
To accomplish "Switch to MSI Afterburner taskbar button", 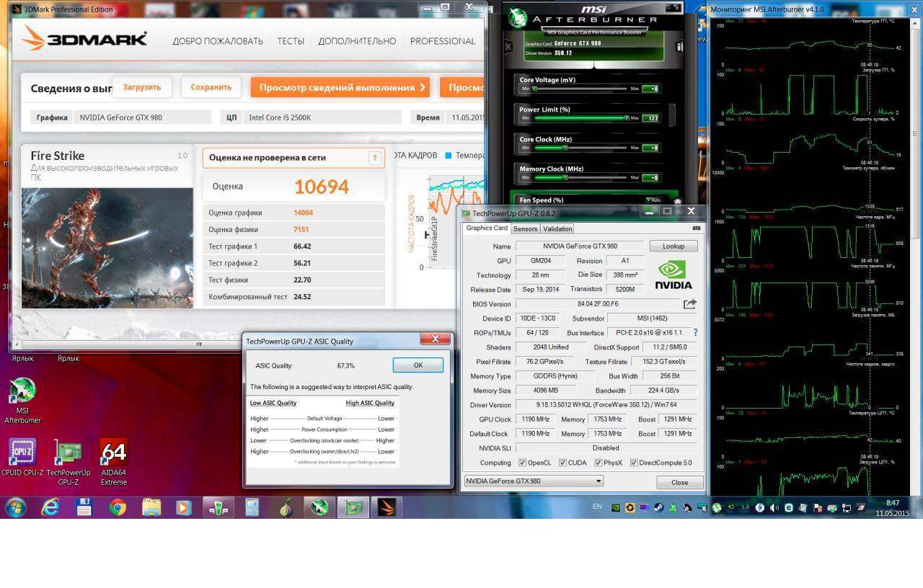I will coord(319,507).
